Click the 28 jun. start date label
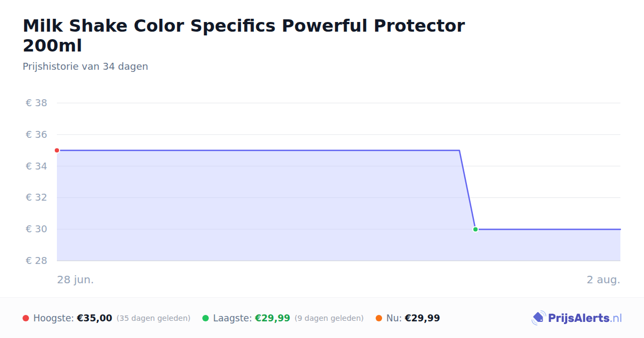 click(x=76, y=280)
